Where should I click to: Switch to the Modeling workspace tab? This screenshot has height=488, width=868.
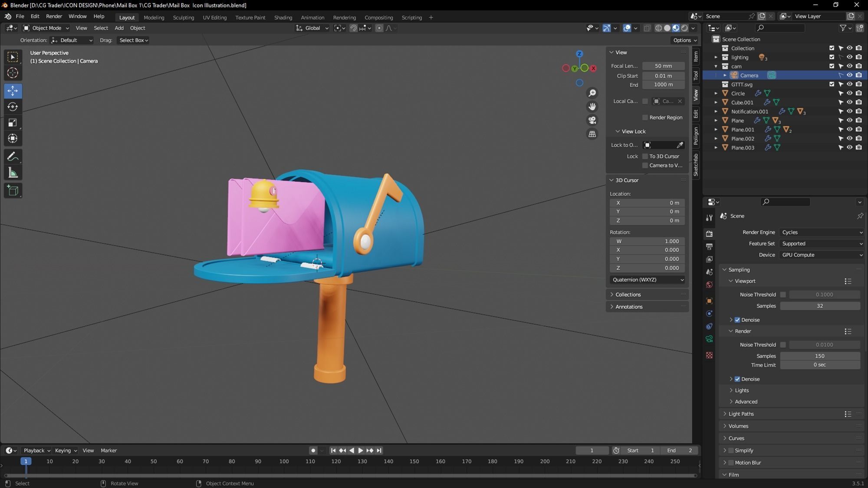(154, 18)
